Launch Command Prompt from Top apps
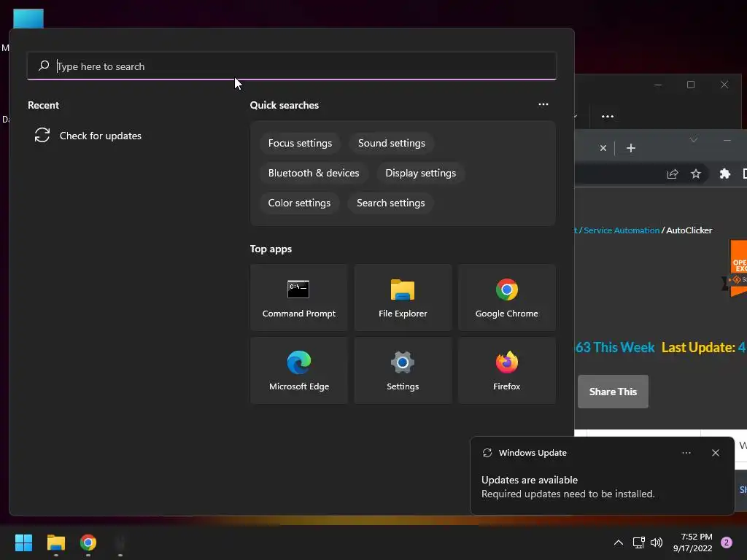 (298, 297)
